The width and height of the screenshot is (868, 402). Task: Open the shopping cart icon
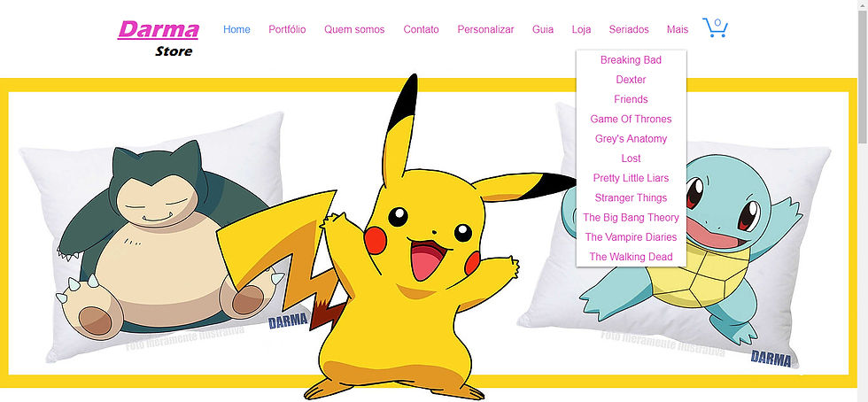pyautogui.click(x=715, y=27)
